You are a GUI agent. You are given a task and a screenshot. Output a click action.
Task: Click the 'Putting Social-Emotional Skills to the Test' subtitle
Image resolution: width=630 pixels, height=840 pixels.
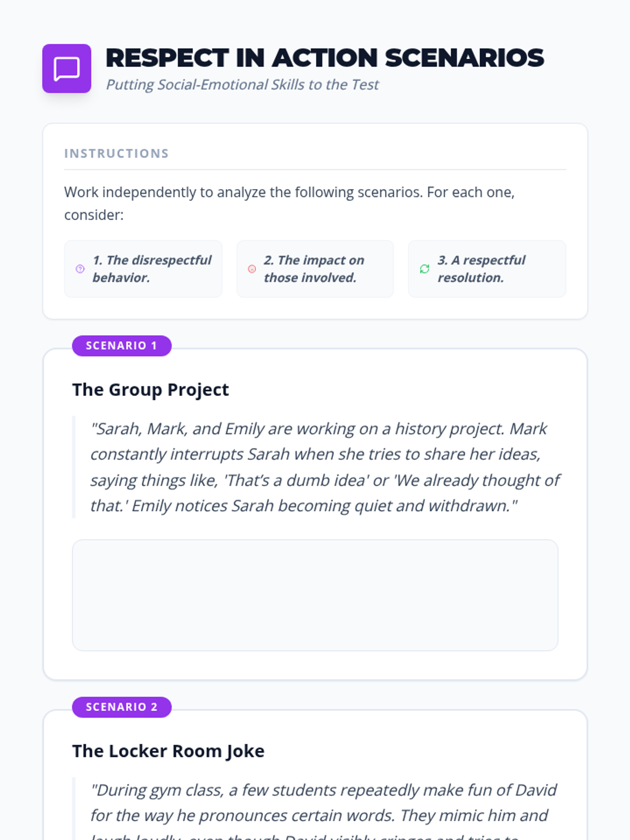242,85
